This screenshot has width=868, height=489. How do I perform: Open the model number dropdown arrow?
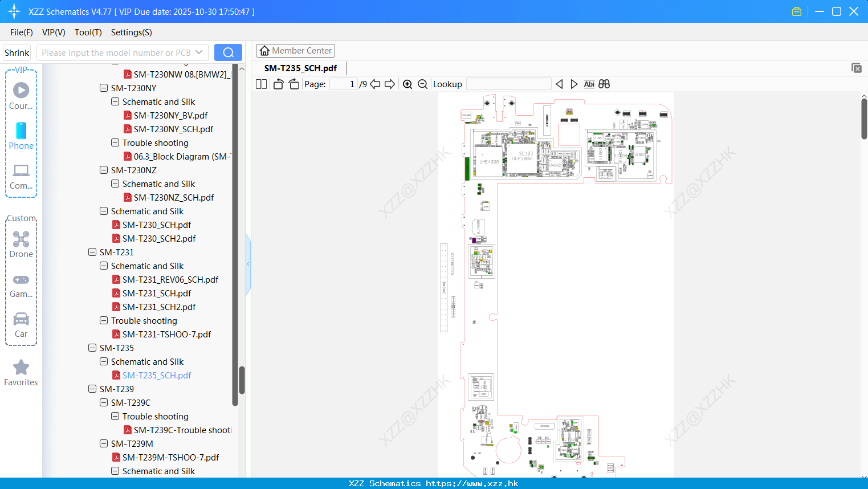click(199, 52)
